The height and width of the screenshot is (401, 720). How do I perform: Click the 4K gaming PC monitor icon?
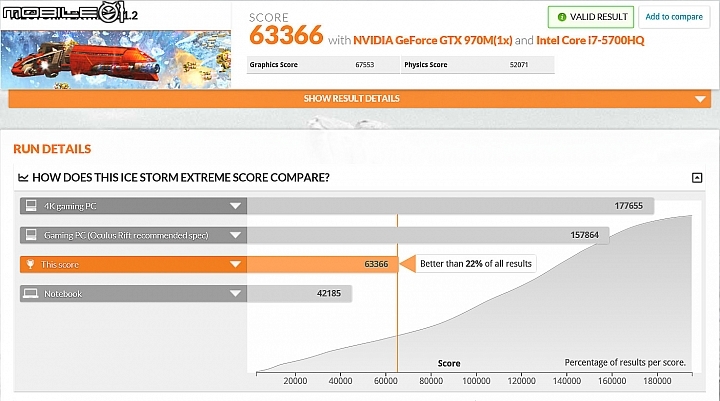(31, 206)
